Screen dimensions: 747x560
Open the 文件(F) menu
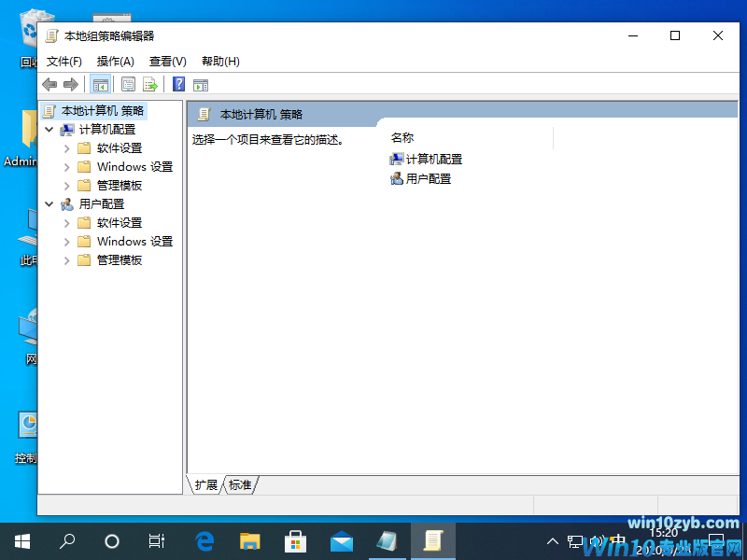(x=63, y=60)
